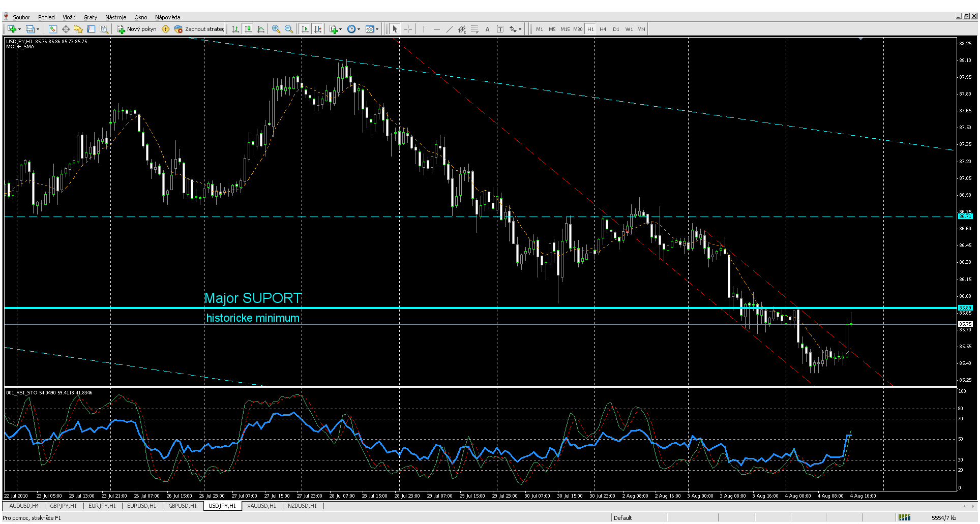This screenshot has height=524, width=980.
Task: Click the Nový pokyn button
Action: [137, 29]
